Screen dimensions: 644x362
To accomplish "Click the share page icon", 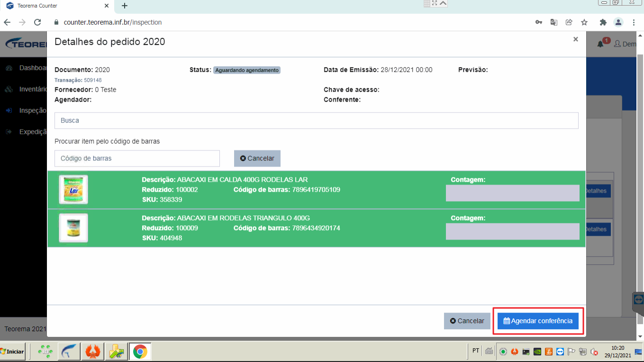I will point(569,22).
